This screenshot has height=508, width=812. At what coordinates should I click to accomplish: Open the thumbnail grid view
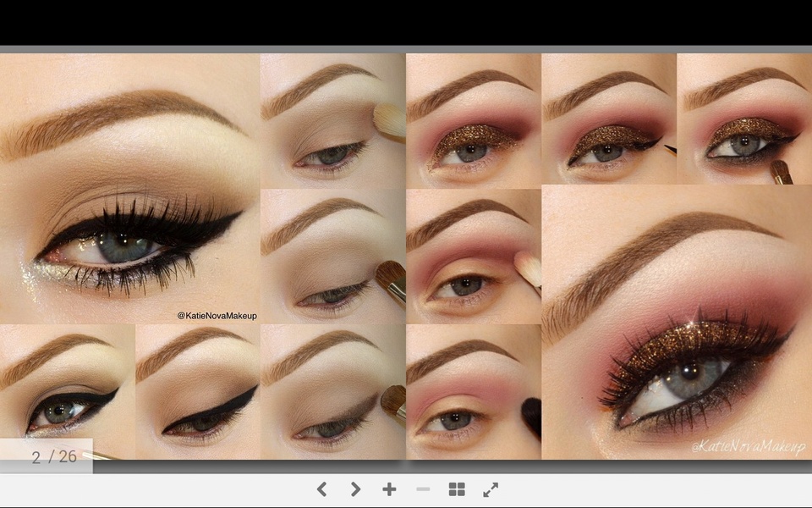[457, 489]
